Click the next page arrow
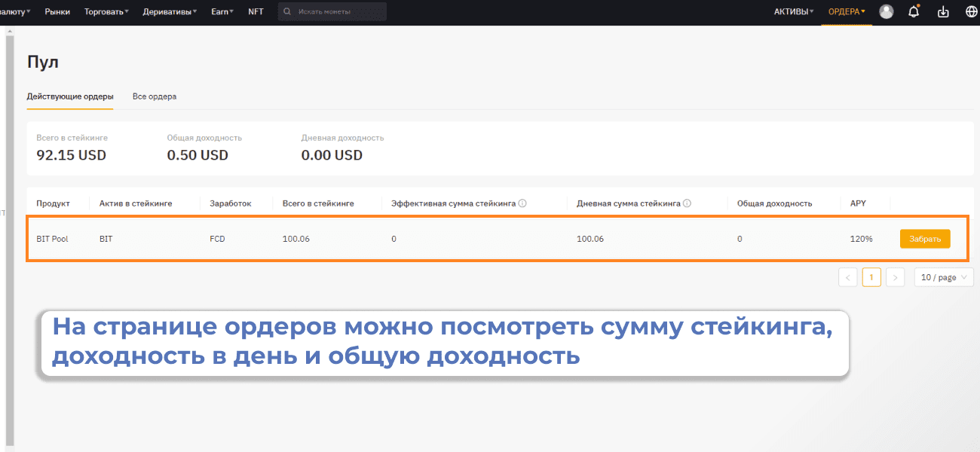Viewport: 980px width, 452px height. 896,277
